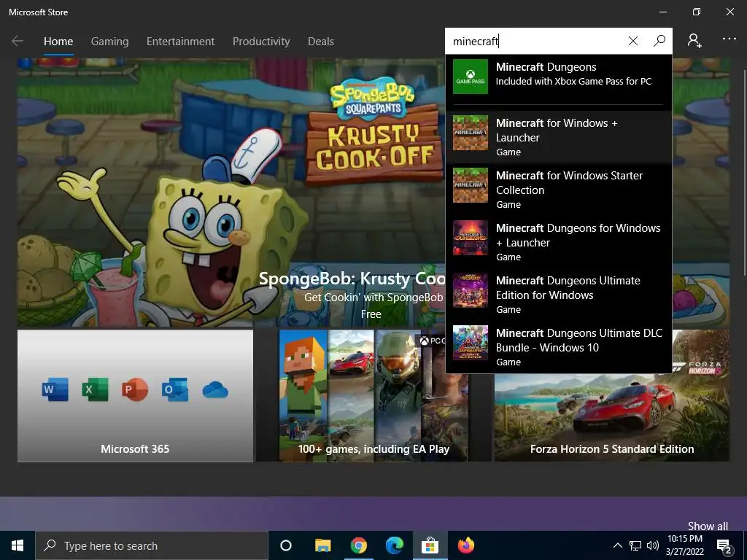Click Minecraft Dungeons + Launcher thumbnail icon
Image resolution: width=747 pixels, height=560 pixels.
[x=471, y=238]
